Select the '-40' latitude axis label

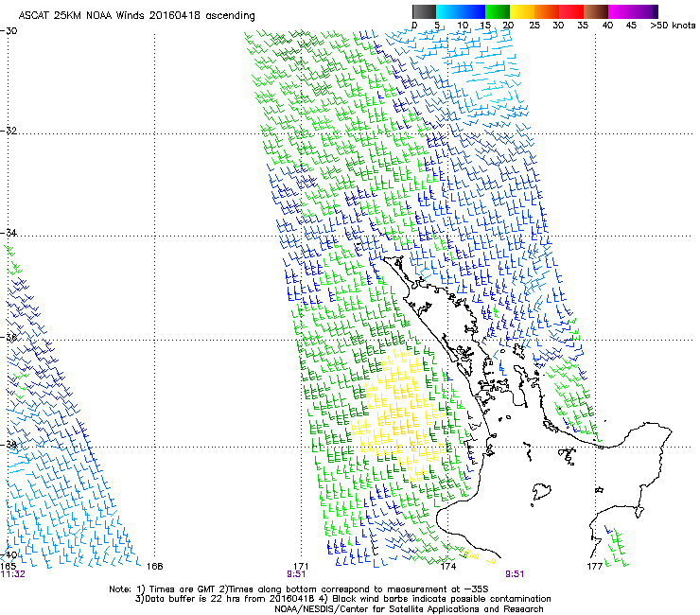click(x=9, y=554)
